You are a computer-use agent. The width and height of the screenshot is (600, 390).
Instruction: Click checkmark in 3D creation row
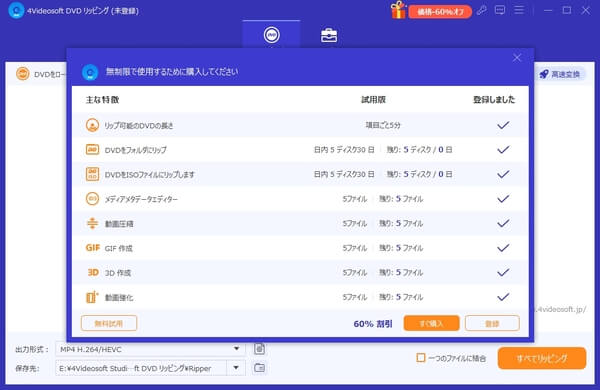(503, 272)
